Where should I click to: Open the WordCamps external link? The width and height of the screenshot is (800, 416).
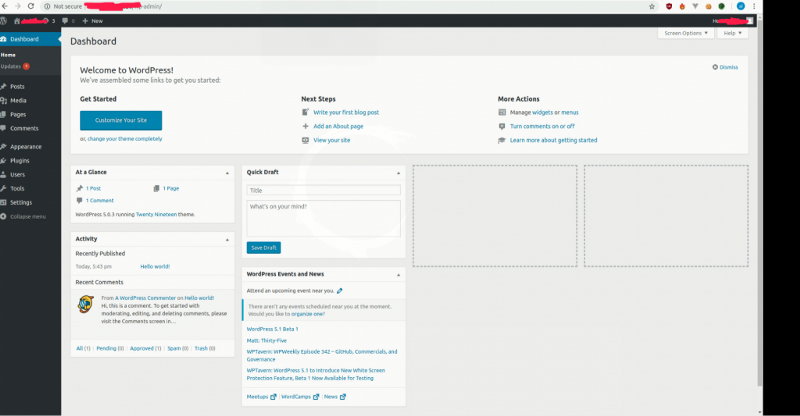(300, 397)
